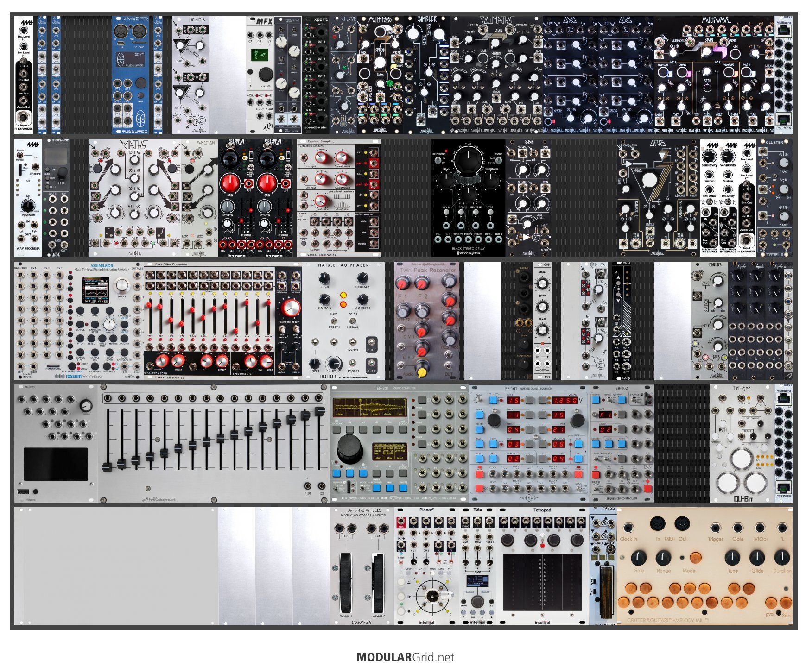This screenshot has width=812, height=667.
Task: Click the Clock In jack on Melody Mill
Action: [x=628, y=527]
